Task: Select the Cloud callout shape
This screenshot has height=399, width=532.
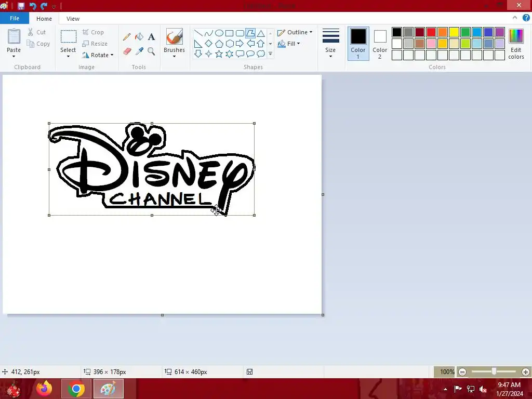Action: tap(261, 54)
